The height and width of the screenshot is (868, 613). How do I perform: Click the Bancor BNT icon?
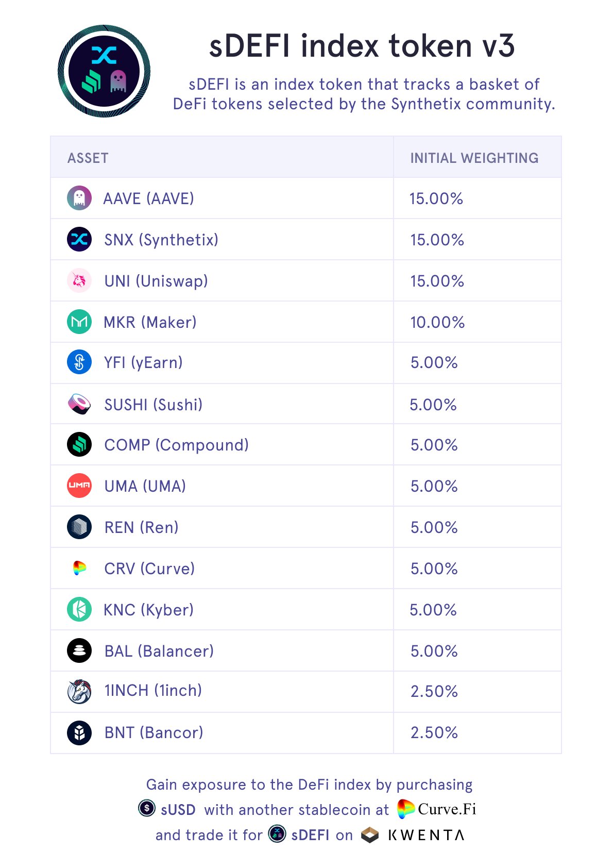(x=79, y=732)
